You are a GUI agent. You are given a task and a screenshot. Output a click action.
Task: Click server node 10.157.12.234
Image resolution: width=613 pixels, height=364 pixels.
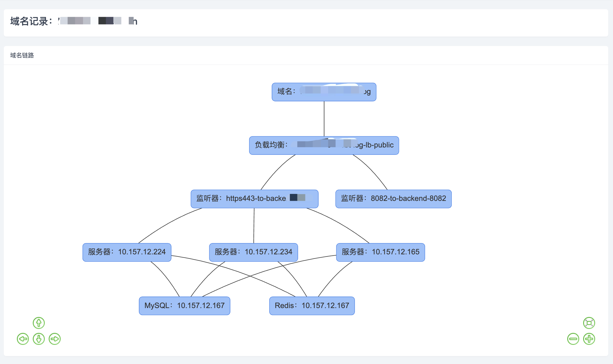[253, 252]
